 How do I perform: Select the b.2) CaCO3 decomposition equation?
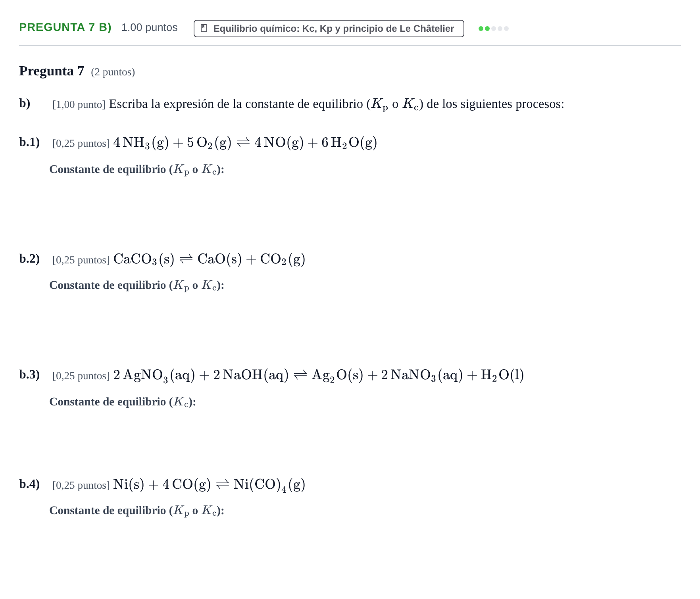[x=209, y=259]
